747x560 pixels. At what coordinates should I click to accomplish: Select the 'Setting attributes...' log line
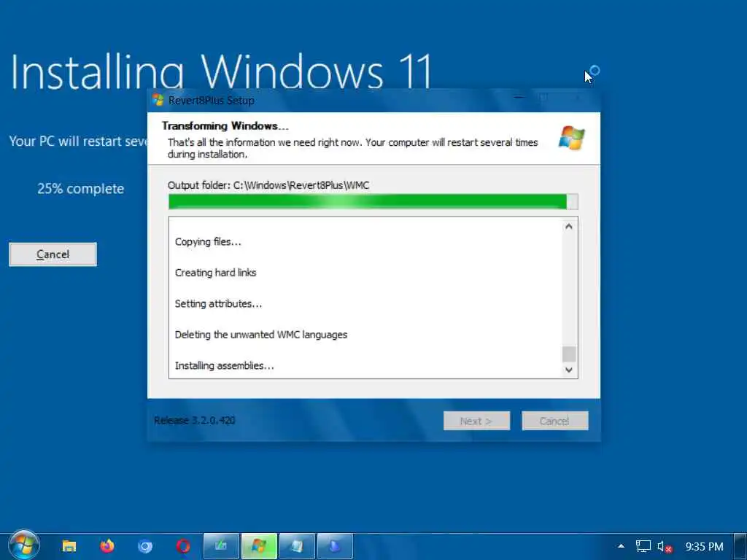[x=218, y=303]
